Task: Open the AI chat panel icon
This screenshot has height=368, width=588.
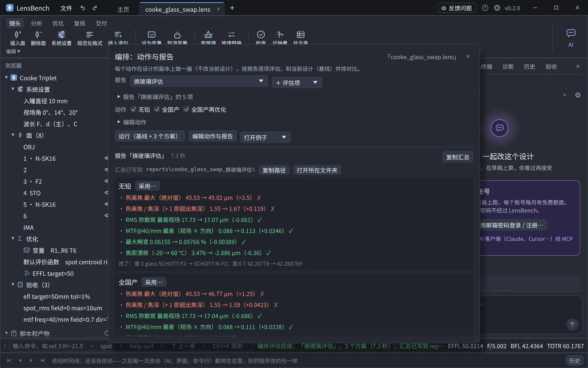Action: coord(571,33)
